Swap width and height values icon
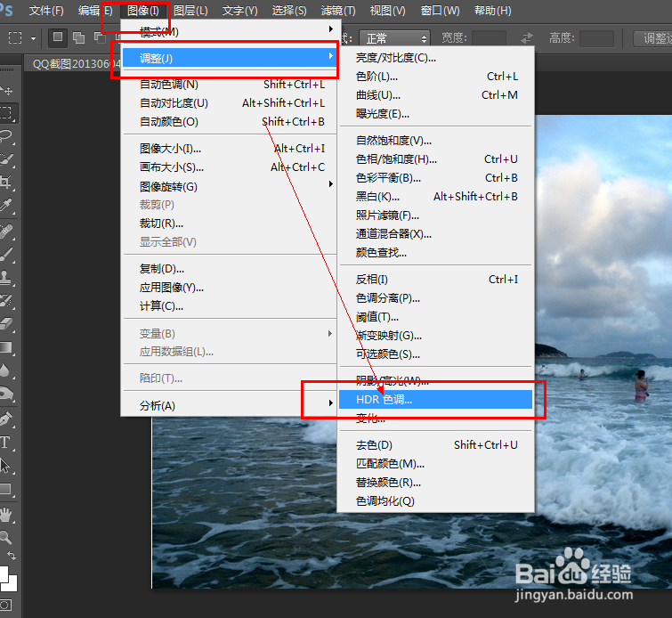 point(527,38)
